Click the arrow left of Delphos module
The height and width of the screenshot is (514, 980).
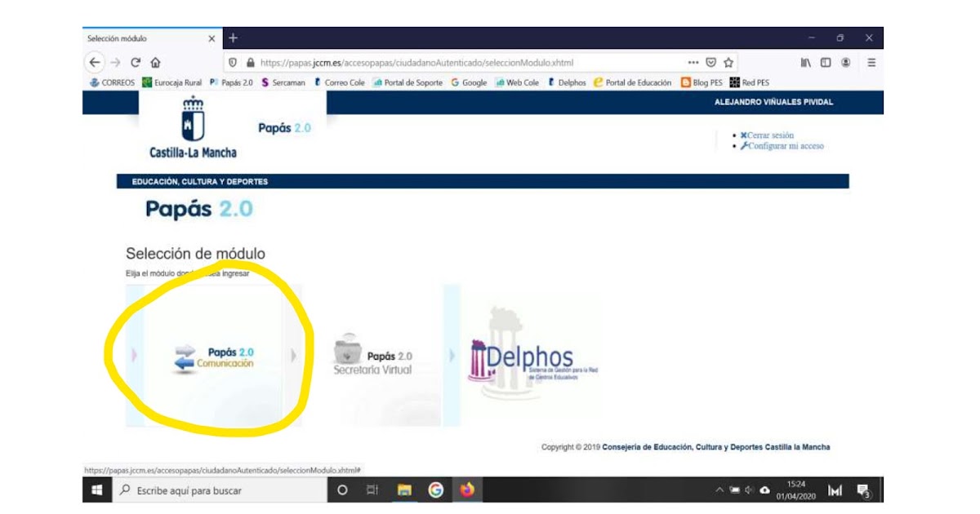pos(452,355)
